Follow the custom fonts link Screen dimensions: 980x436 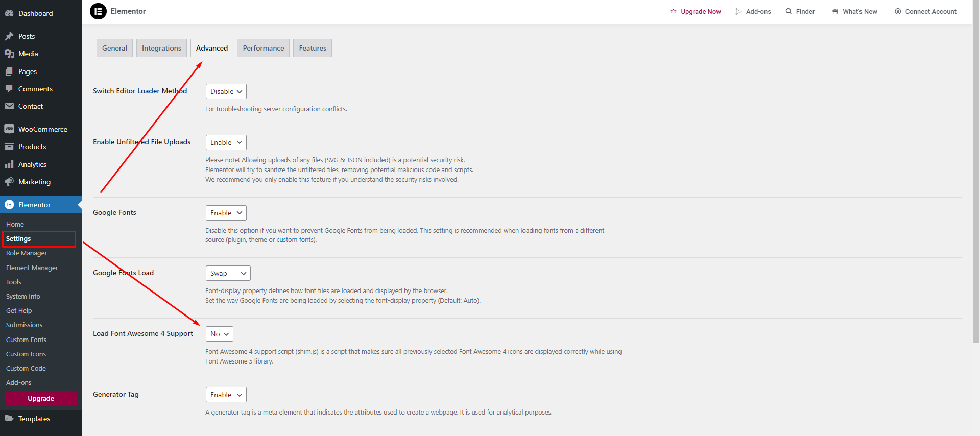[x=295, y=240]
